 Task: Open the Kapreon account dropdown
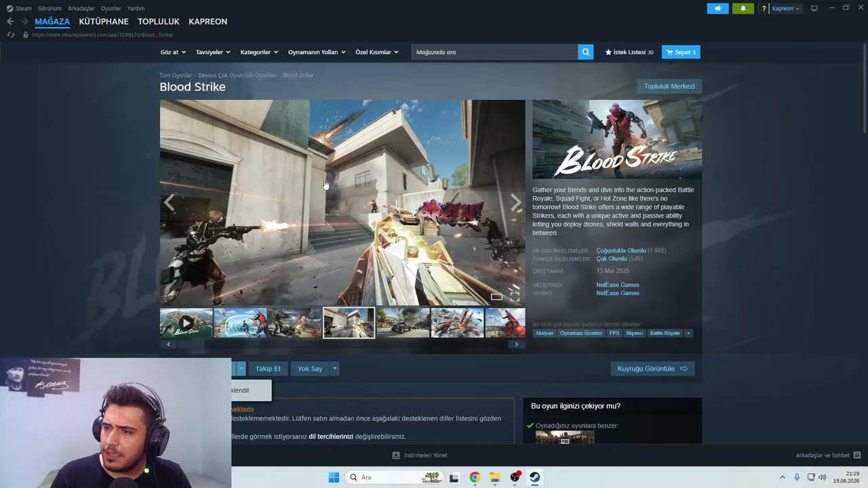coord(786,9)
